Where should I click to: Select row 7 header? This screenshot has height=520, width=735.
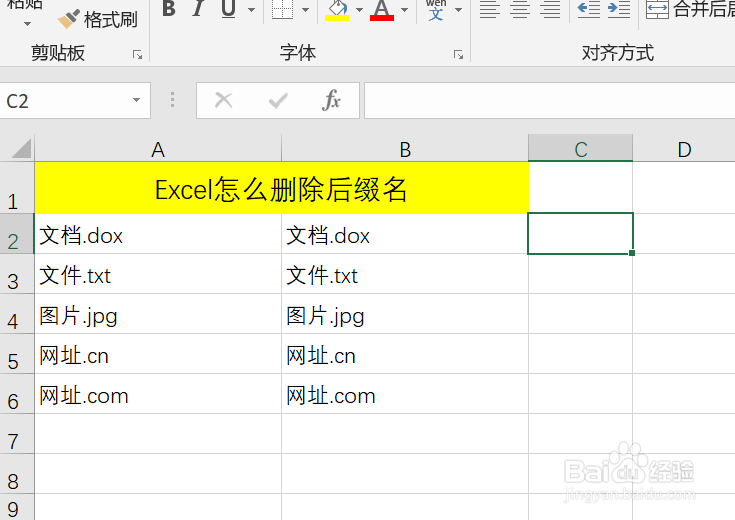coord(17,434)
